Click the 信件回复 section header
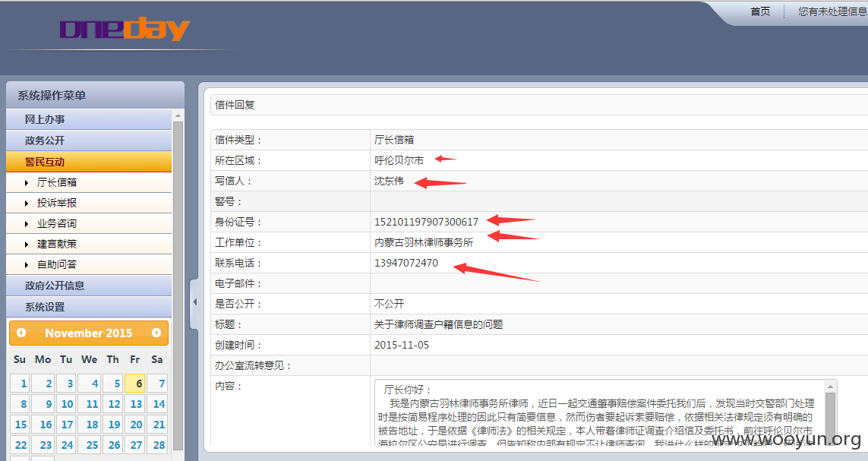 coord(539,105)
